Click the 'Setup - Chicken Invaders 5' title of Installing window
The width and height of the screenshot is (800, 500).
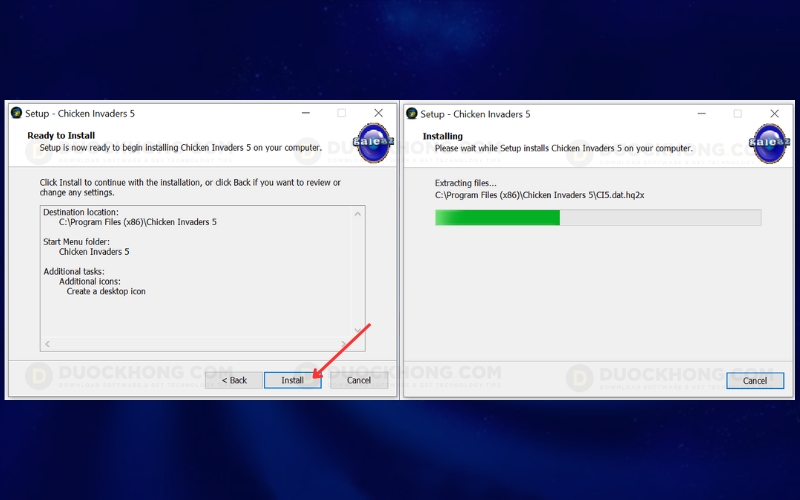[x=476, y=114]
